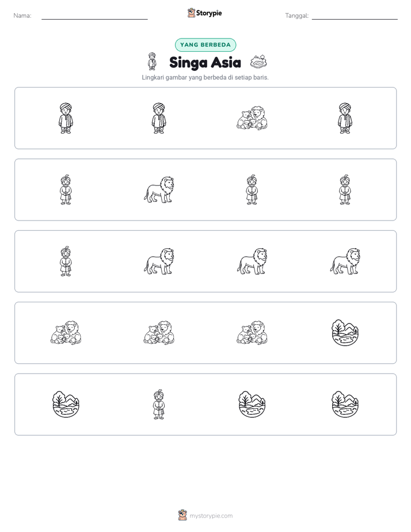Viewport: 411px width, 532px height.
Task: Click the Singa Asia heading text
Action: (205, 62)
